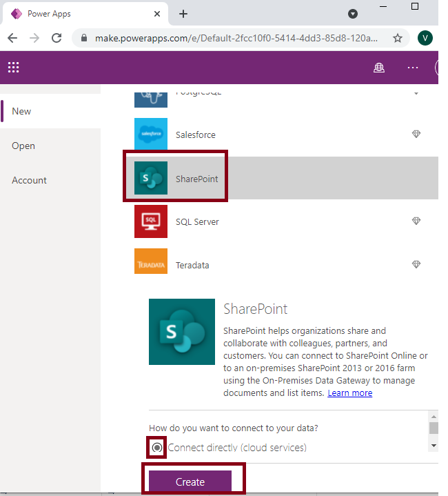Open the more options ellipsis in header
Screen dimensions: 448x496
click(413, 68)
